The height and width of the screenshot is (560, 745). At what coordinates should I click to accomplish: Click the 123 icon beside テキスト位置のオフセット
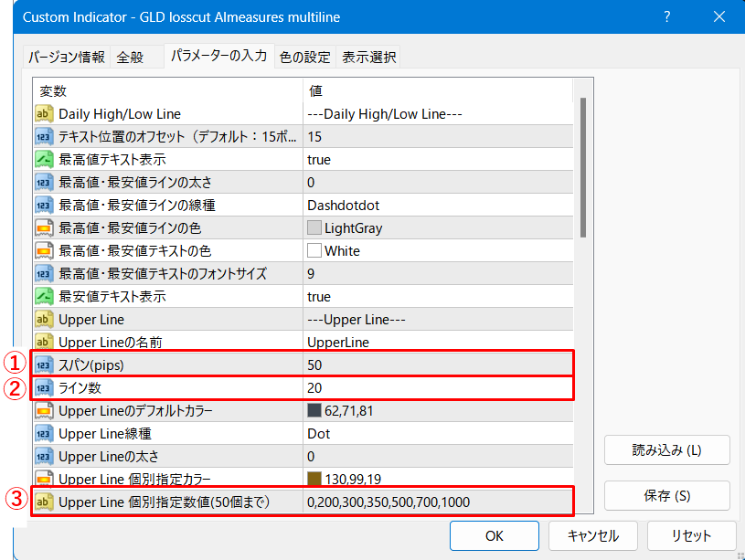point(44,137)
